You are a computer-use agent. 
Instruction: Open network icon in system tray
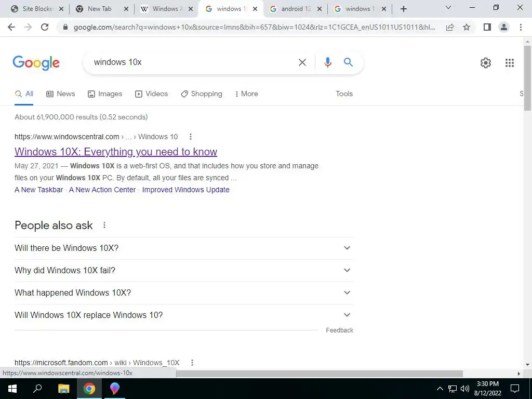[453, 389]
